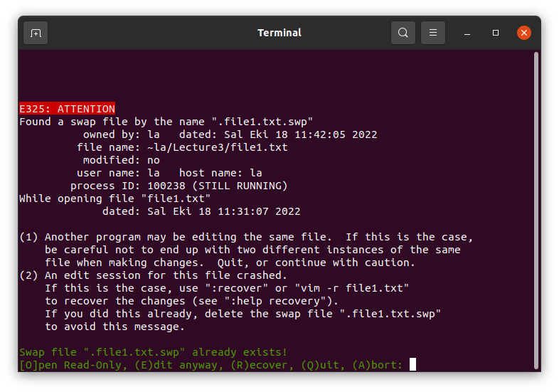Close the Terminal window

524,33
